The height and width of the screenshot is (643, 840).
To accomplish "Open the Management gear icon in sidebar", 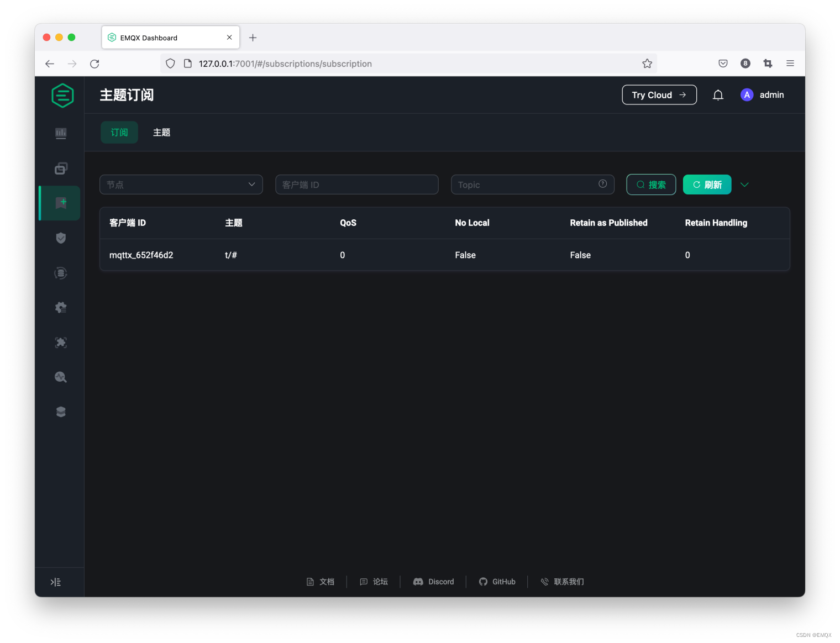I will point(61,308).
